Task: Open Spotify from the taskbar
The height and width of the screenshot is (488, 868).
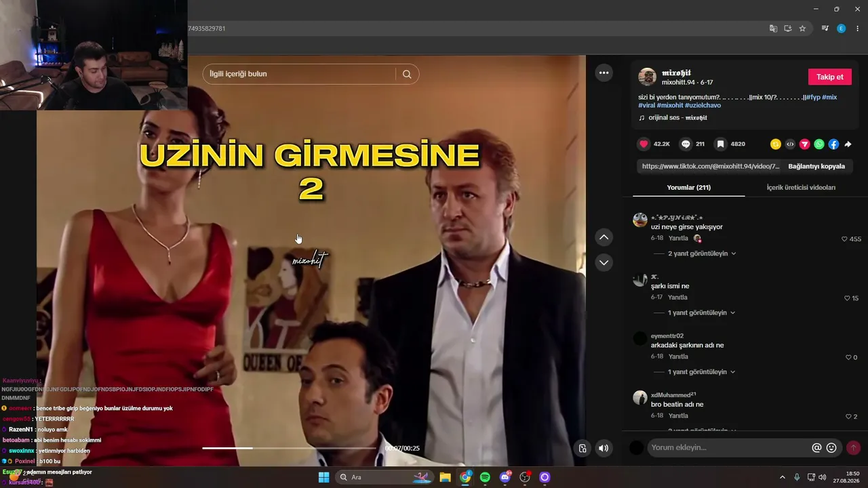Action: tap(485, 477)
